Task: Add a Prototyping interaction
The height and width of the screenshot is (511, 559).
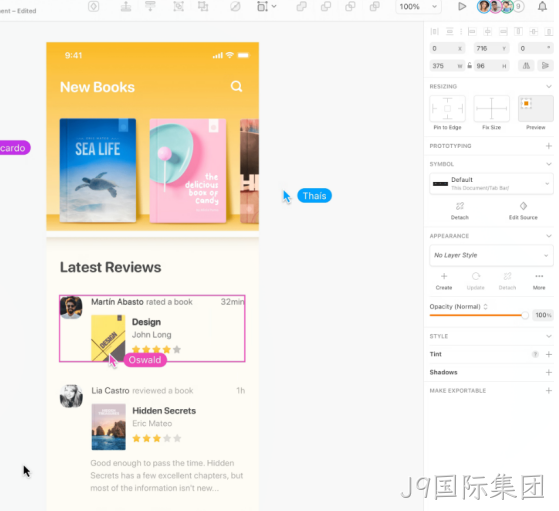Action: pos(549,146)
